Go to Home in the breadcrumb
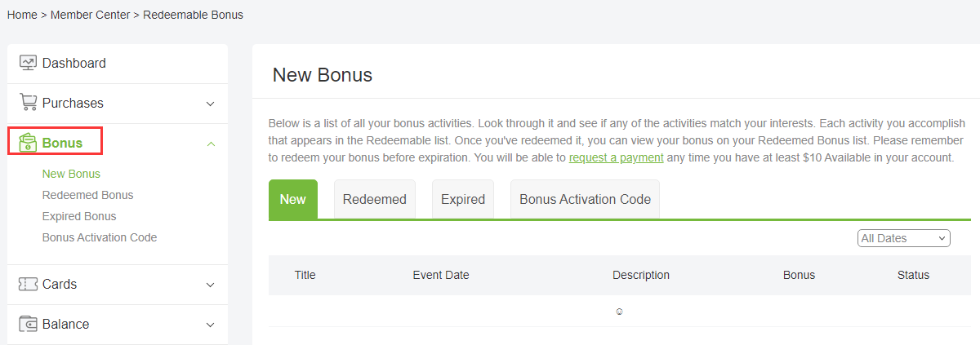Screen dimensions: 980x345 click(21, 15)
